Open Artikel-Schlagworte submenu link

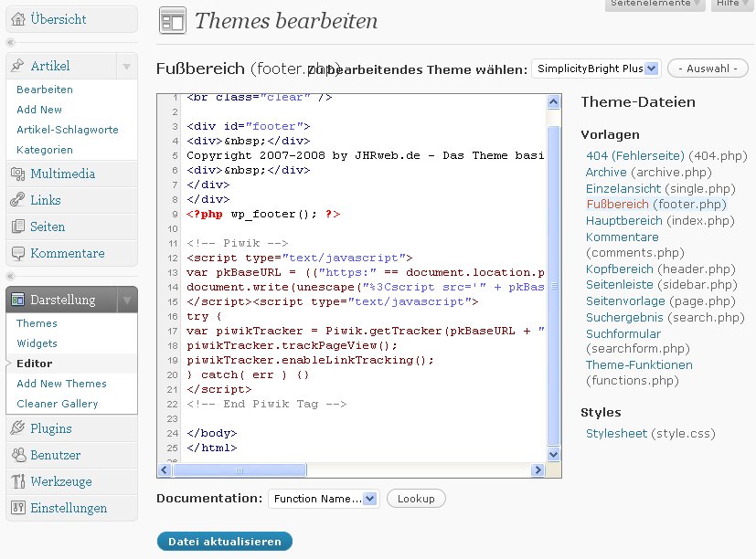coord(68,130)
